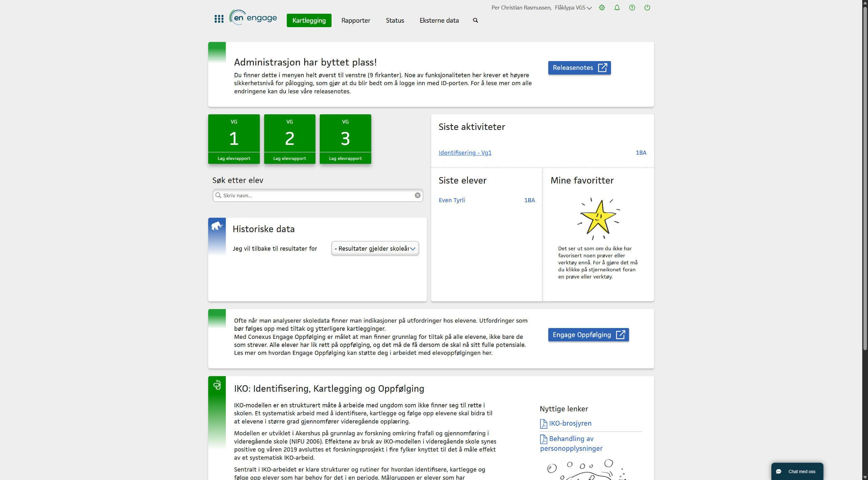Open the Resultater gjelder skoleår dropdown

point(375,249)
